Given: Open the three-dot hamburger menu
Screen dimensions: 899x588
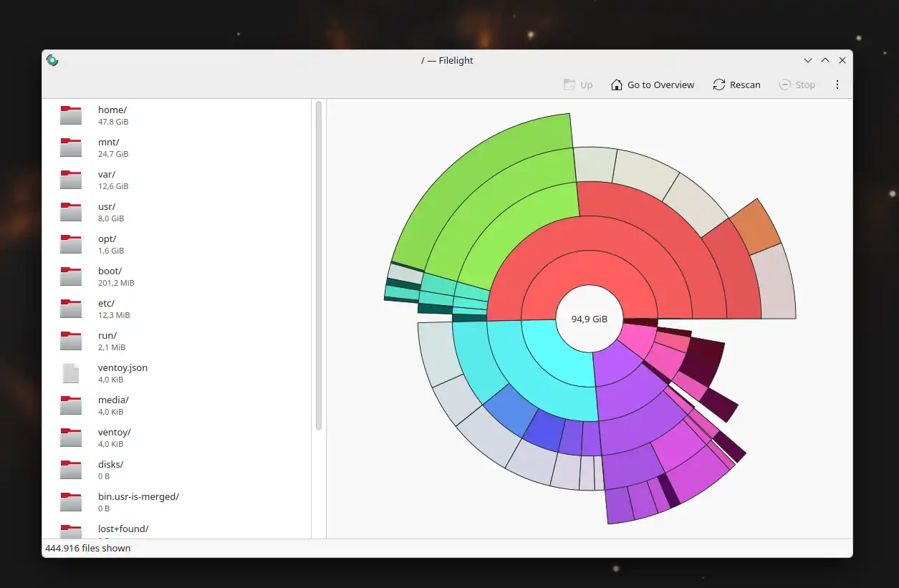Looking at the screenshot, I should [837, 85].
